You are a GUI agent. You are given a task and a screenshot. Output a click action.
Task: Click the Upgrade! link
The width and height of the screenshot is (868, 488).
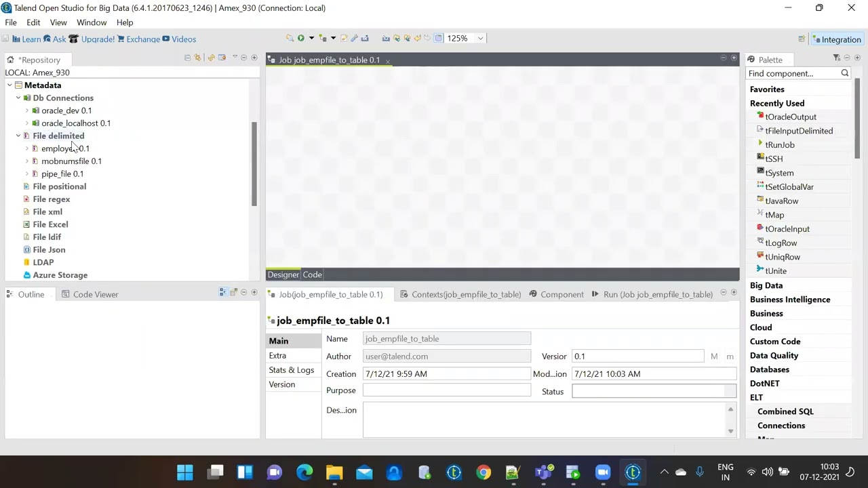(92, 39)
